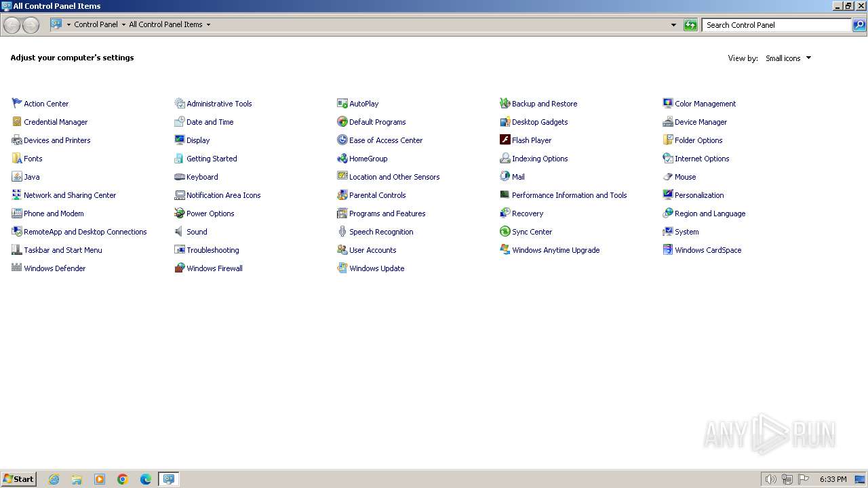Screen dimensions: 868x488
Task: Open the address bar history dropdown
Action: click(x=673, y=25)
